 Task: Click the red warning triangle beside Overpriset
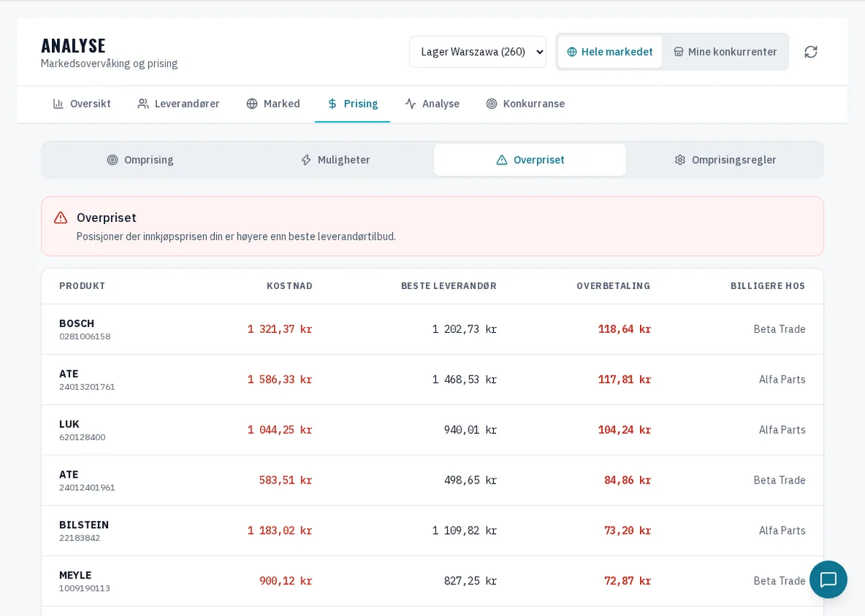pyautogui.click(x=61, y=218)
